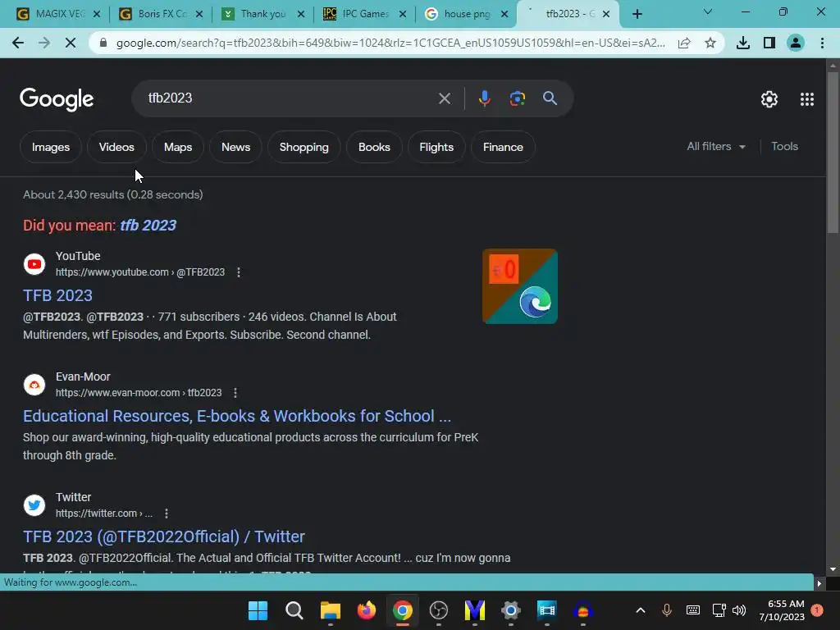Open TFB 2023 Twitter result link

[164, 536]
